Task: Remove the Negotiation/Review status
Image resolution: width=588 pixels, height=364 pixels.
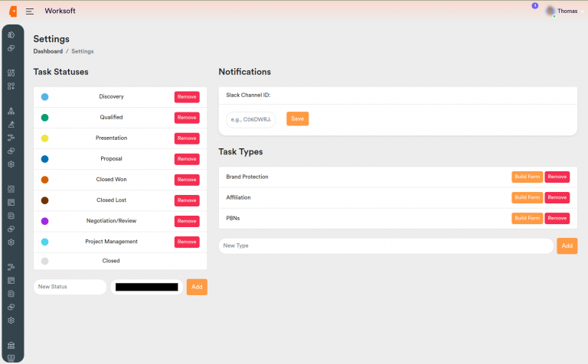Action: pyautogui.click(x=187, y=221)
